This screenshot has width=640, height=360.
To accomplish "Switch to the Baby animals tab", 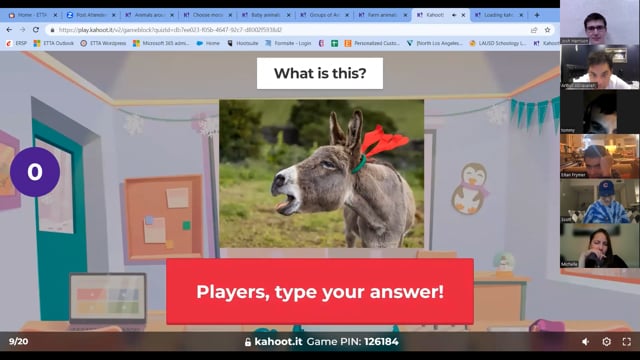I will (x=265, y=15).
